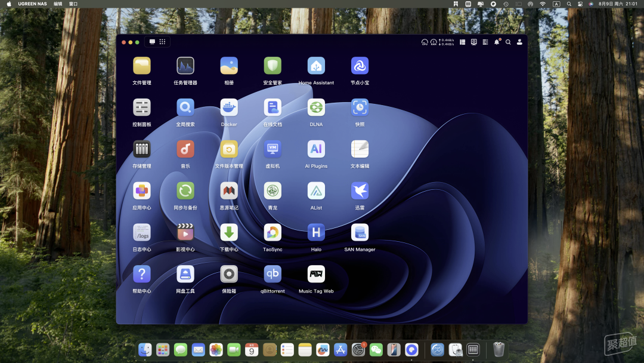Open the 应用中心 app center
This screenshot has height=363, width=644.
coord(142,190)
